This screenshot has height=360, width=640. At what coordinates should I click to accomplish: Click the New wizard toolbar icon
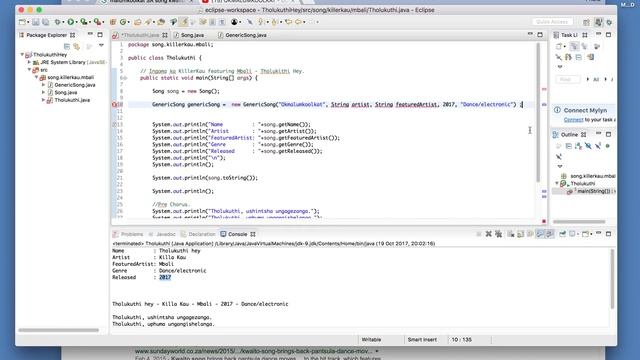[x=22, y=22]
